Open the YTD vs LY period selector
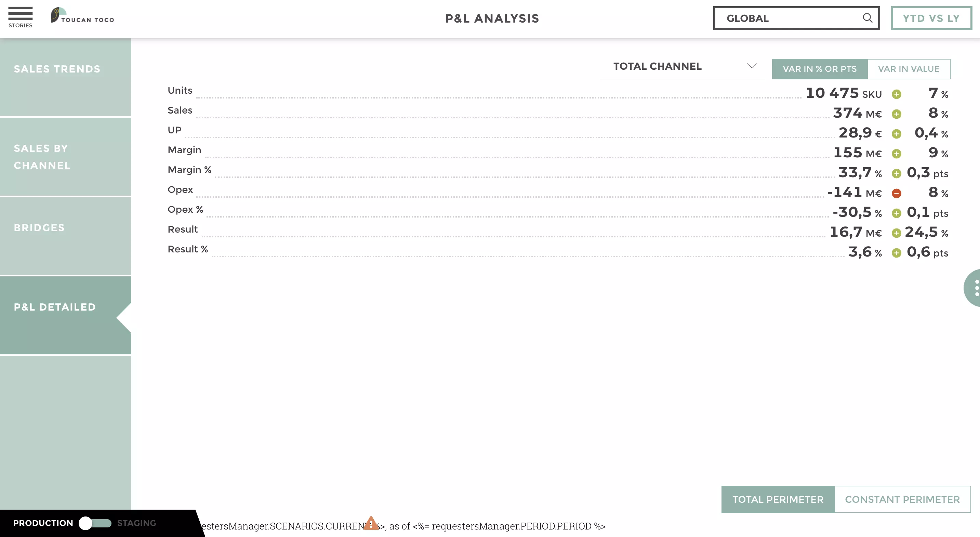This screenshot has width=980, height=537. pyautogui.click(x=931, y=18)
